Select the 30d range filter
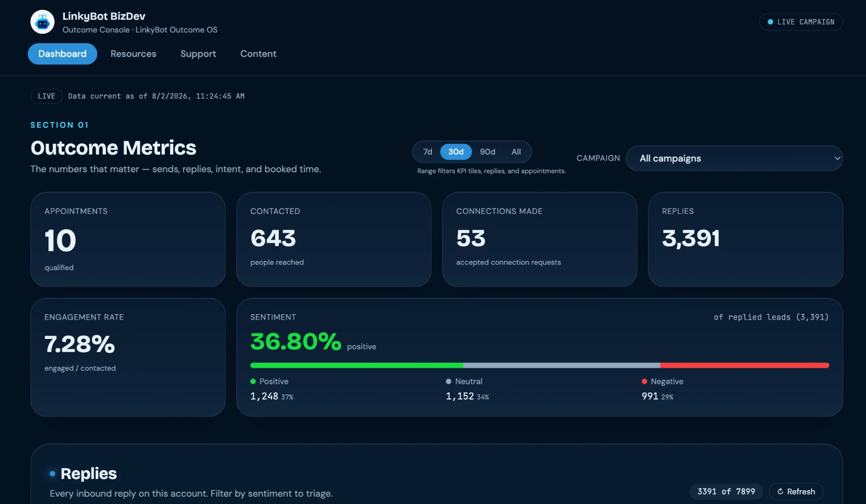This screenshot has height=504, width=866. pos(456,152)
